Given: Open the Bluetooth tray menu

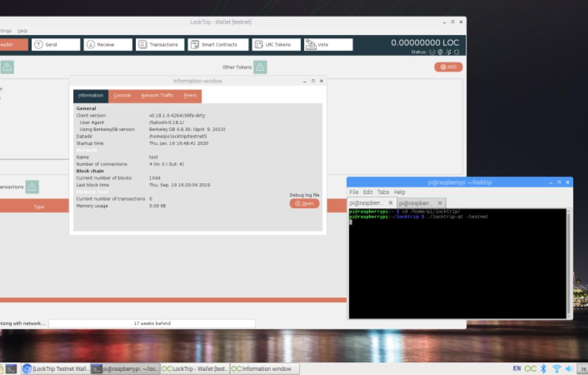Looking at the screenshot, I should [543, 369].
